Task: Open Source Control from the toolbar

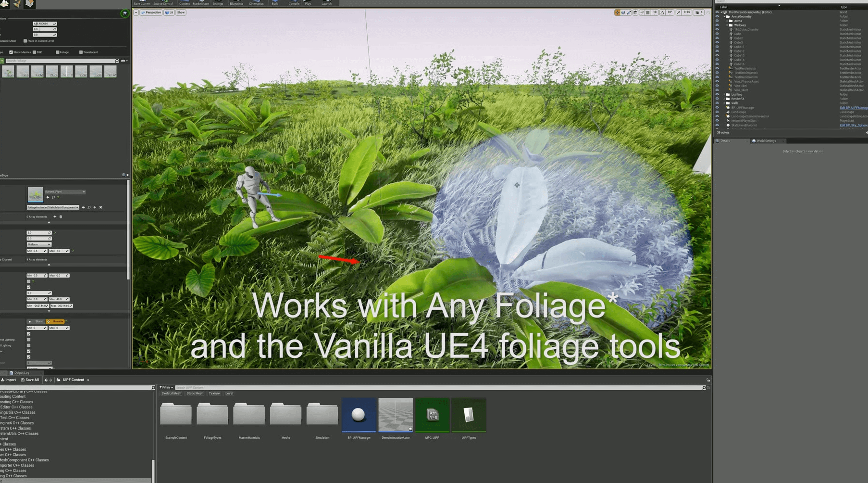Action: point(163,3)
